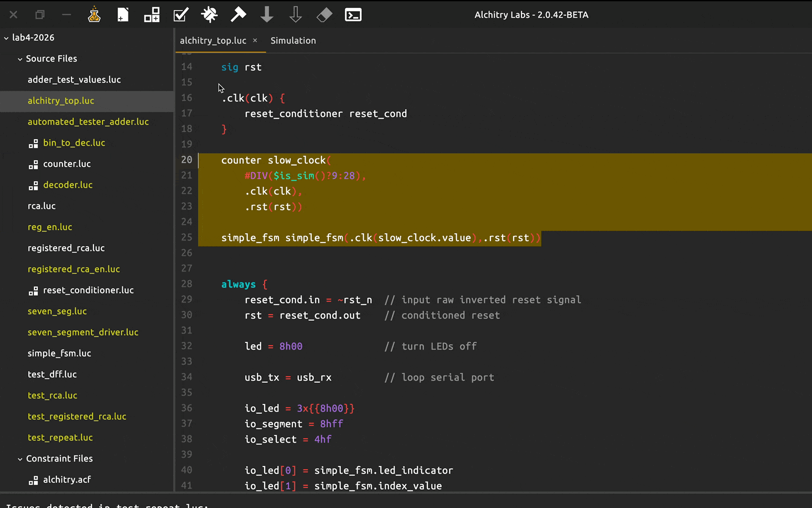Click the outlined down-arrow RAM load icon

[296, 15]
